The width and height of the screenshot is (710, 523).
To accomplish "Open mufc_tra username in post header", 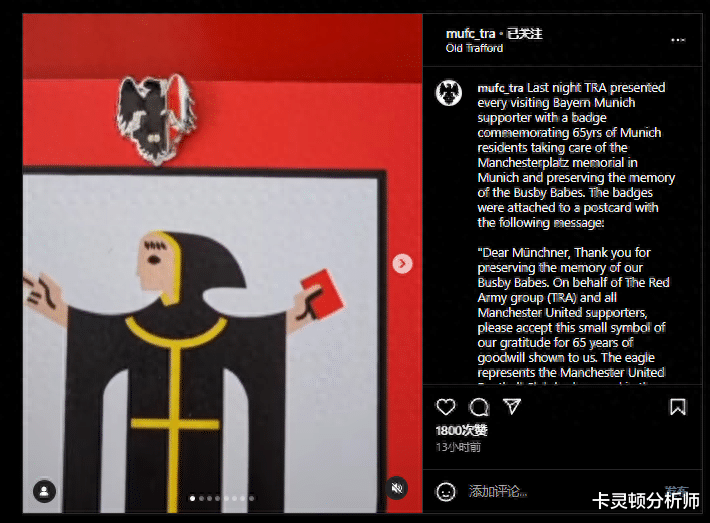I will (470, 34).
